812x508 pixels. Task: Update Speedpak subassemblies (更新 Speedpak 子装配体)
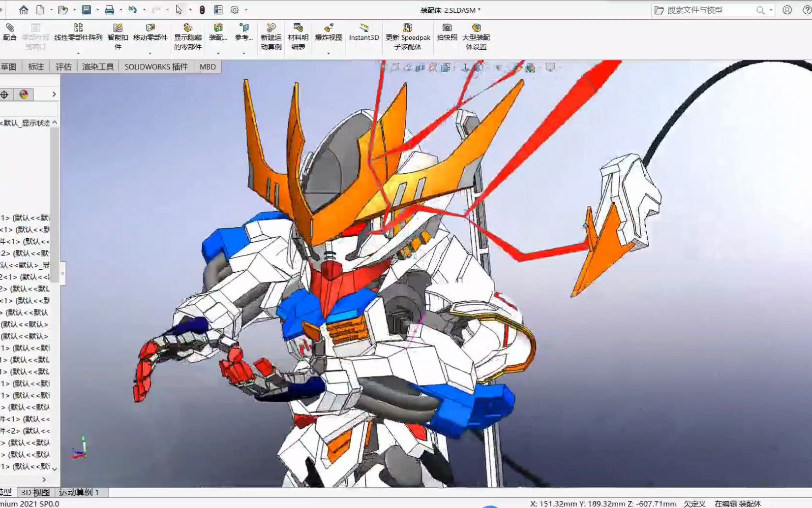pos(408,37)
